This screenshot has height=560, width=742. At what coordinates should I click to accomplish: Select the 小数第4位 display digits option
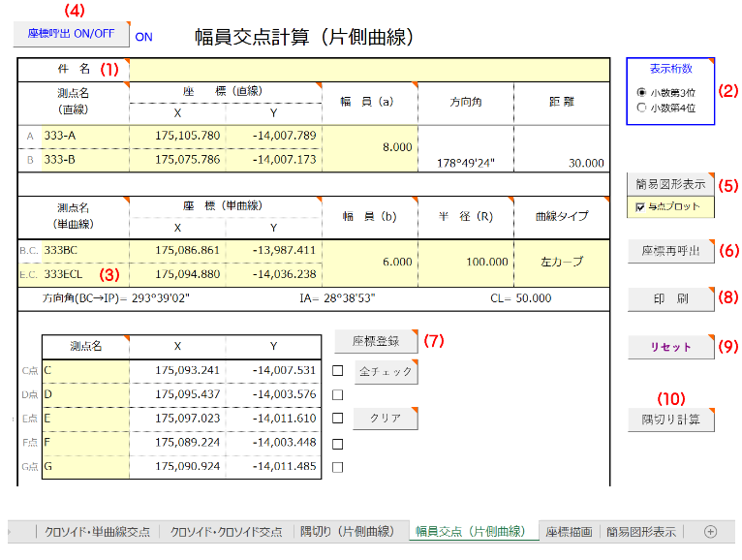click(641, 109)
